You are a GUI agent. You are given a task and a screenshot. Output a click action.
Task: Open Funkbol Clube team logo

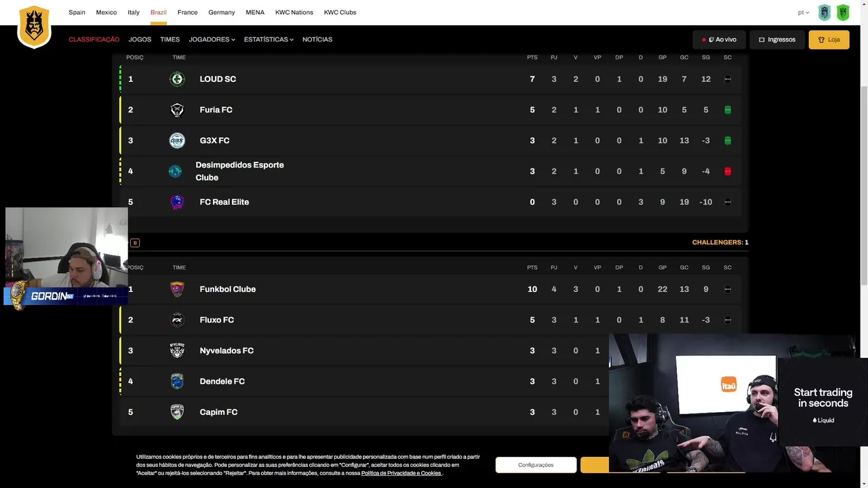coord(177,289)
